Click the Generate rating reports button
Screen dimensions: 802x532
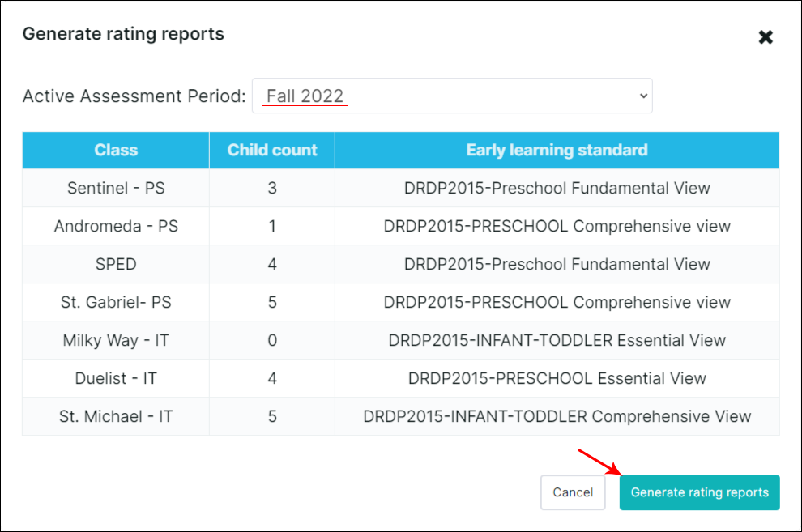[x=699, y=492]
